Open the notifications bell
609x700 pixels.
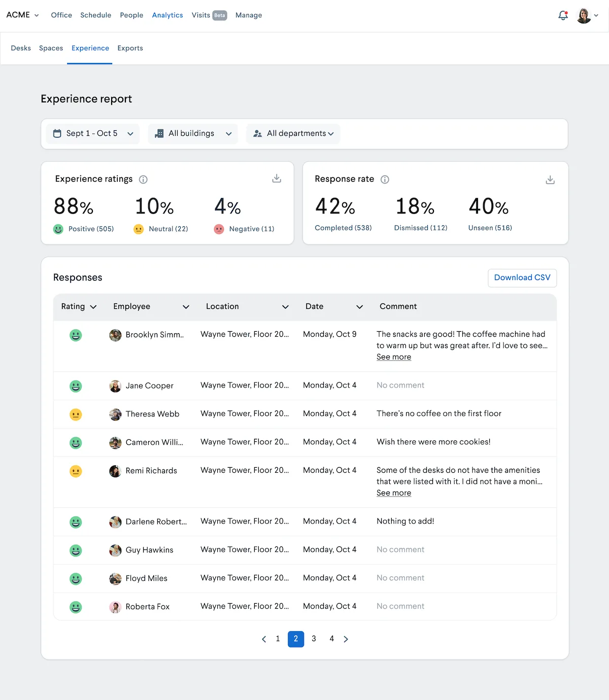tap(563, 15)
